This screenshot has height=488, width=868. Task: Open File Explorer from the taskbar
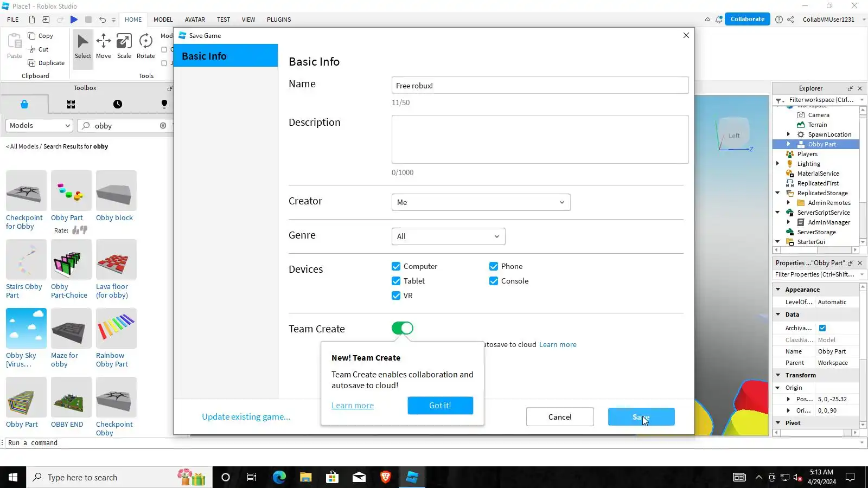306,477
